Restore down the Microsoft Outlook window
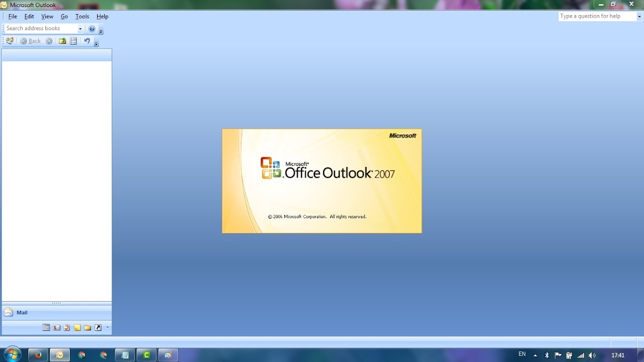This screenshot has height=362, width=644. click(x=613, y=4)
